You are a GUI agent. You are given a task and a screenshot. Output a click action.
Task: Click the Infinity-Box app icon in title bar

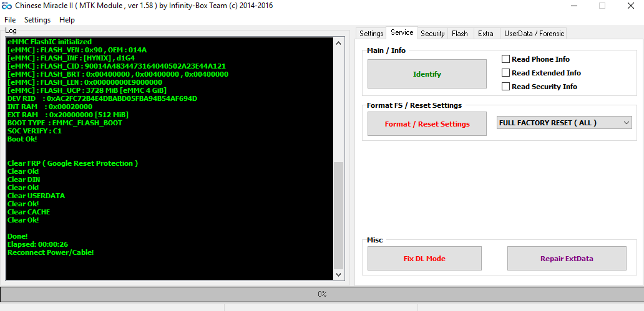6,6
